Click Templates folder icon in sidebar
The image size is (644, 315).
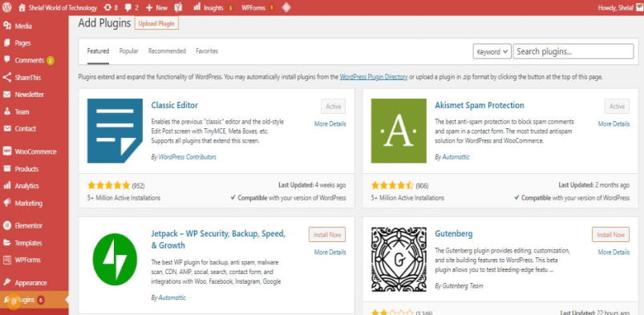(7, 243)
